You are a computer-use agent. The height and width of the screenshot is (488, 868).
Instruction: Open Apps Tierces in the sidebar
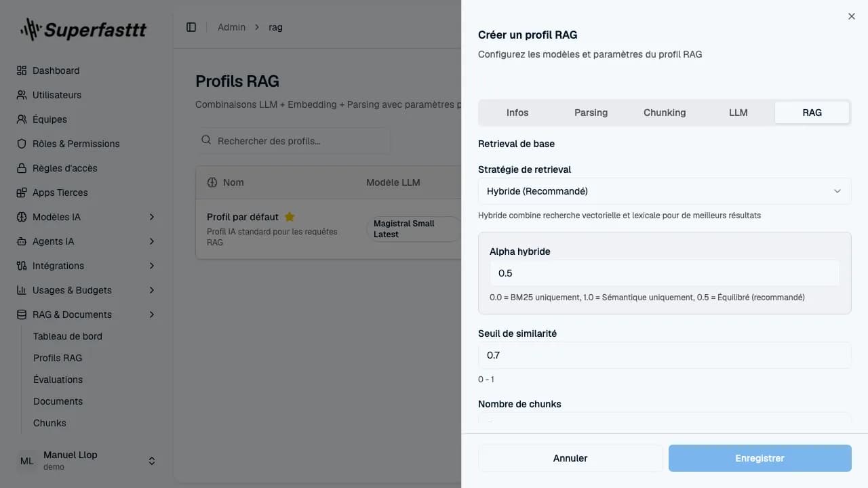pyautogui.click(x=87, y=192)
